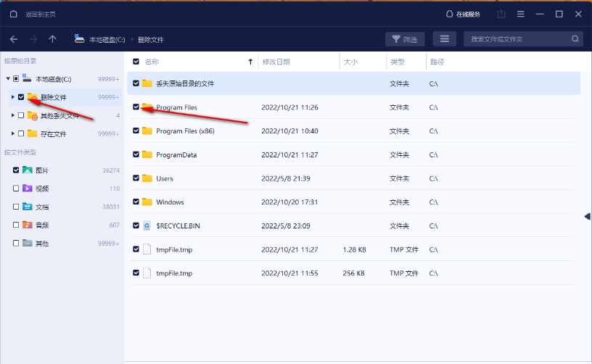
Task: Uncheck the ProgramData checkbox
Action: 136,154
